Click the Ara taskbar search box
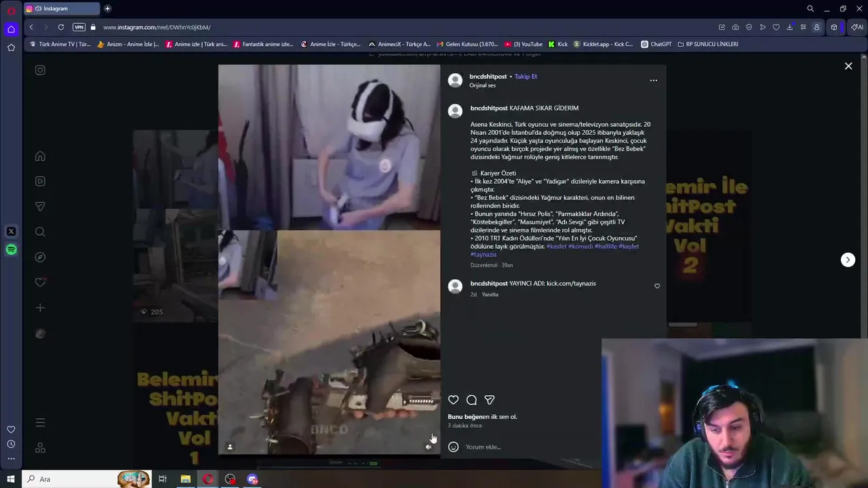This screenshot has width=868, height=488. 86,479
